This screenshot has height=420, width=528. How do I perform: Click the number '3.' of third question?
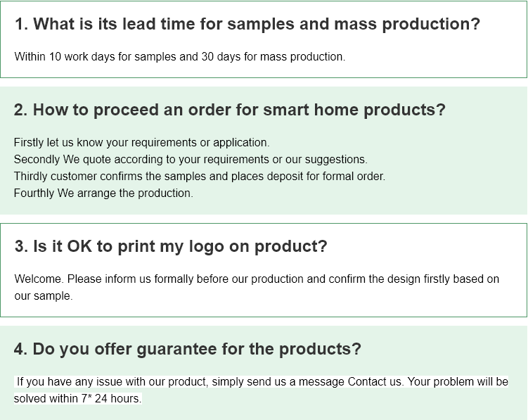point(21,247)
